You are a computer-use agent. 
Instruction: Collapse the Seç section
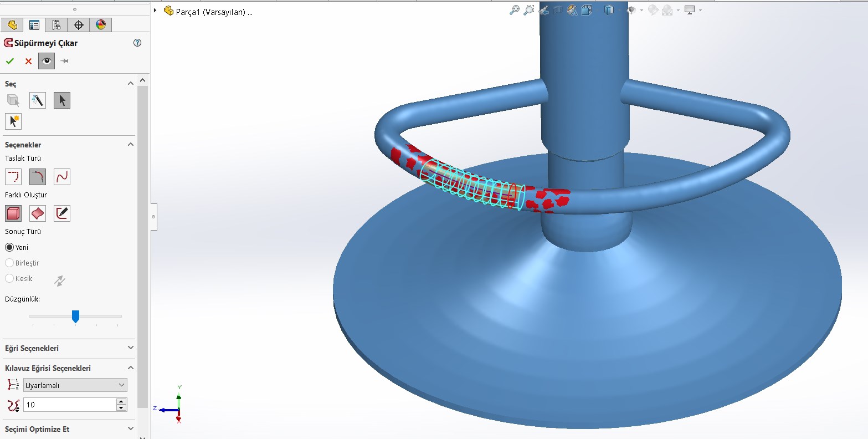point(131,83)
